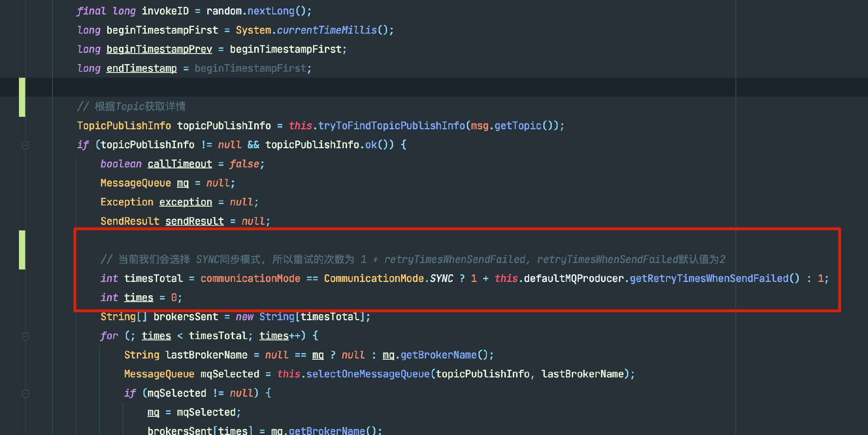The height and width of the screenshot is (435, 868).
Task: Click the underlined sendResult variable
Action: 195,221
